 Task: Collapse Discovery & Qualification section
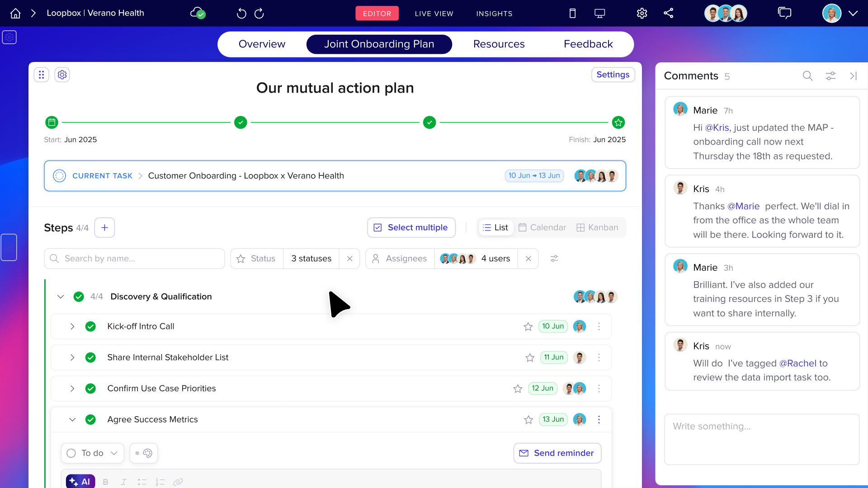(61, 297)
